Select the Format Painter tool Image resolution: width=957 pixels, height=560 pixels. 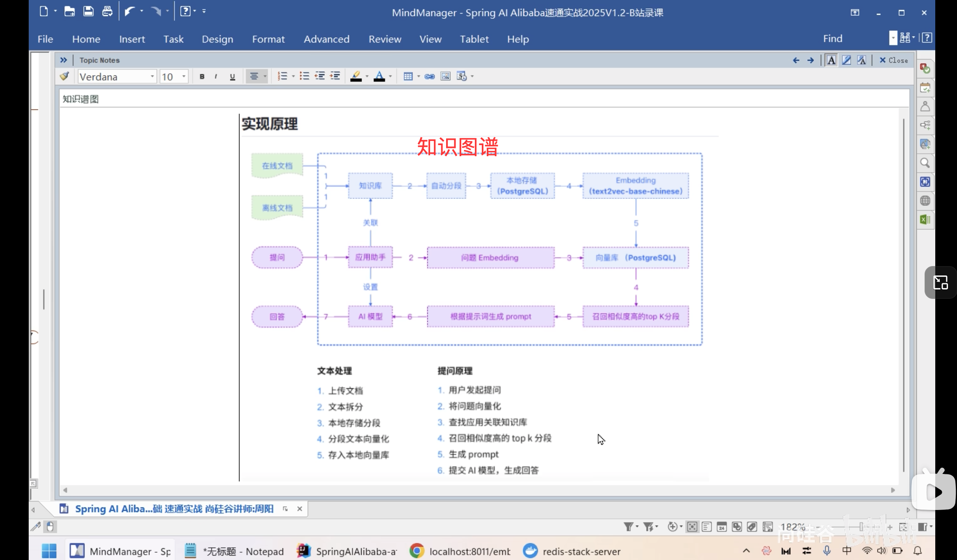point(64,76)
